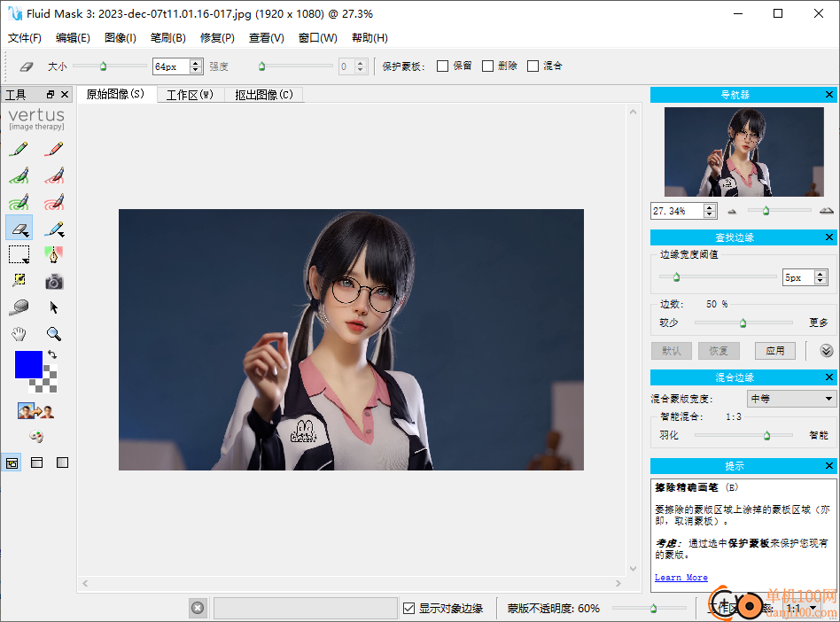Screen dimensions: 840x622
Task: Select the red Delete local brush tool
Action: pyautogui.click(x=54, y=175)
